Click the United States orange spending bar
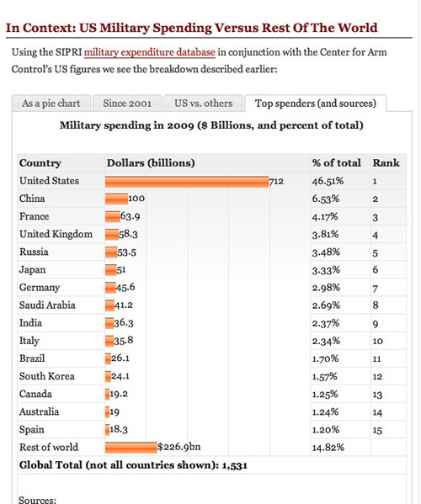The width and height of the screenshot is (421, 504). [x=187, y=182]
